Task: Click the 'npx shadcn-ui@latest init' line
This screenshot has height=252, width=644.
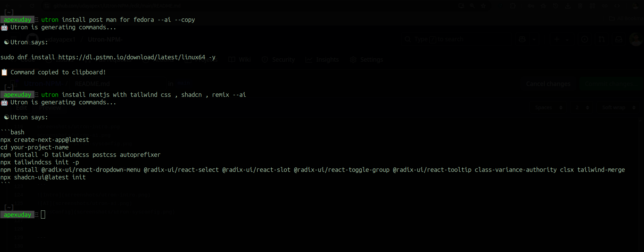Action: coord(43,177)
